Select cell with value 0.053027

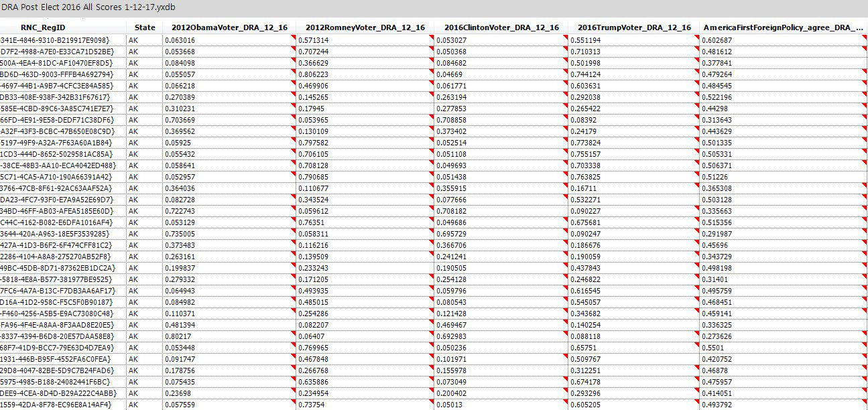[501, 40]
